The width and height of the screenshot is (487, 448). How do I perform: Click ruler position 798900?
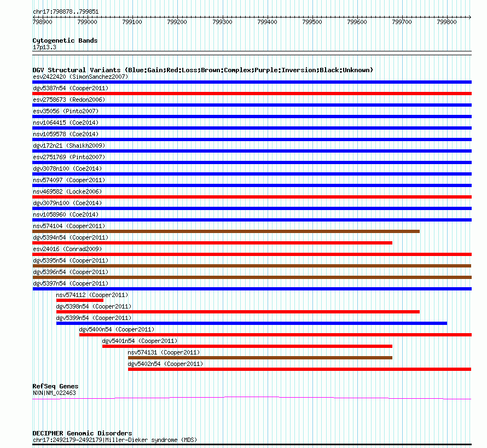(x=43, y=22)
